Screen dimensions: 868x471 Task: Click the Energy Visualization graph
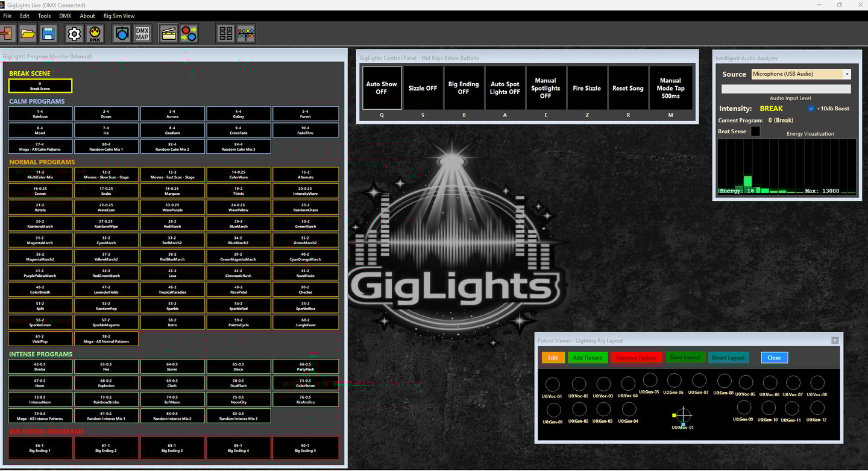point(787,166)
